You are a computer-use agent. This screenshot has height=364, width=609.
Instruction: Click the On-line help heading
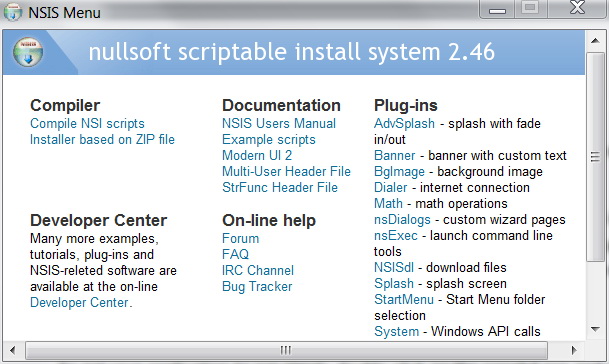269,220
